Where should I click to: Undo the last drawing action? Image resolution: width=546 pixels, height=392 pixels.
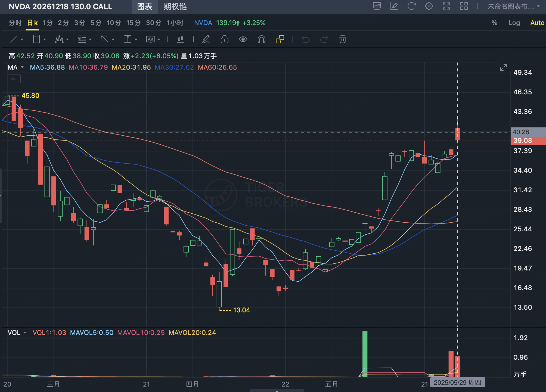pos(306,39)
